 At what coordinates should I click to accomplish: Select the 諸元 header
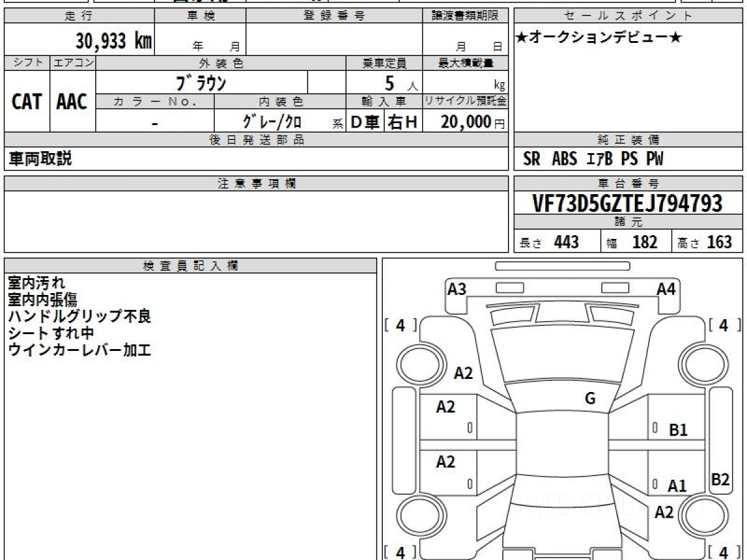pyautogui.click(x=629, y=222)
